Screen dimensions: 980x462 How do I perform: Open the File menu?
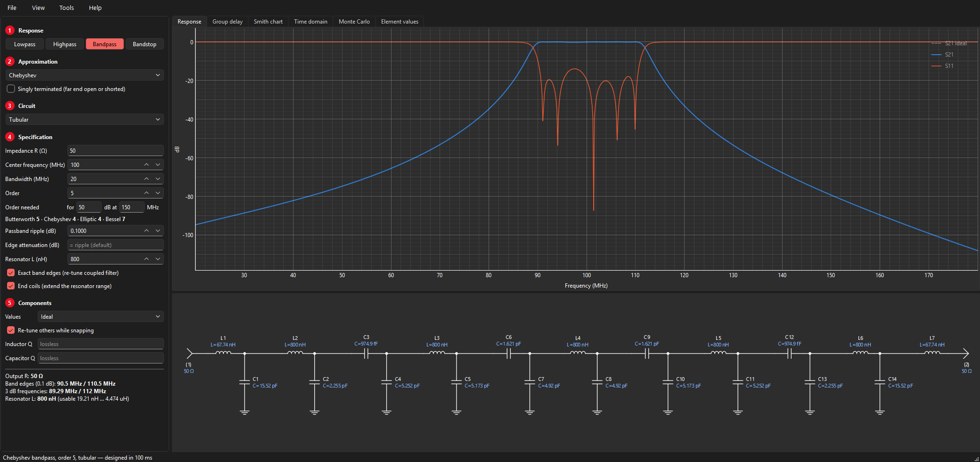click(x=12, y=8)
